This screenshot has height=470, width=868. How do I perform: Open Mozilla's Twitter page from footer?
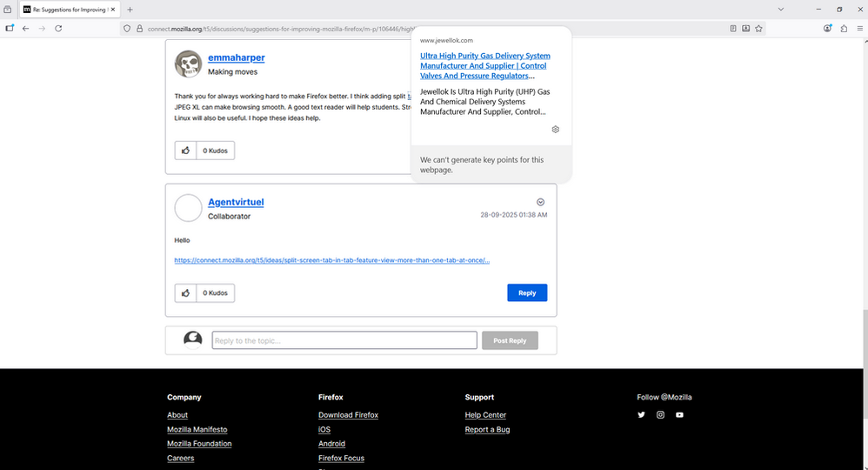pos(641,415)
